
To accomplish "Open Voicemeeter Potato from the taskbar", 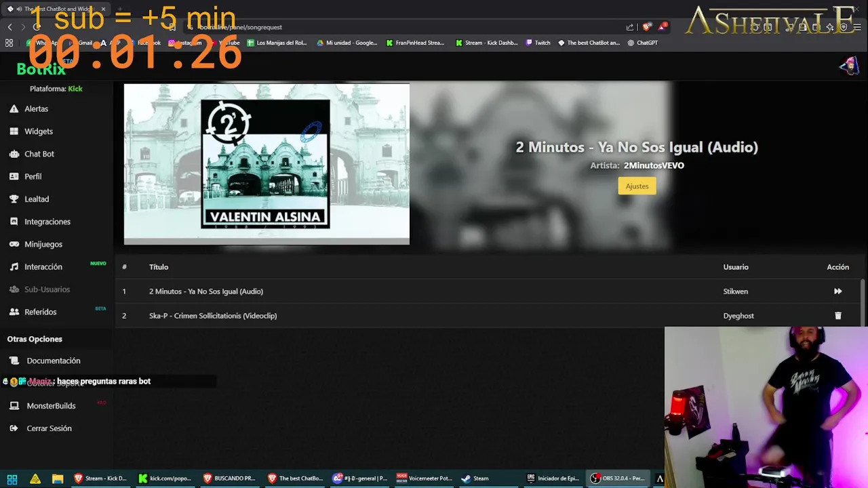I will pos(425,479).
